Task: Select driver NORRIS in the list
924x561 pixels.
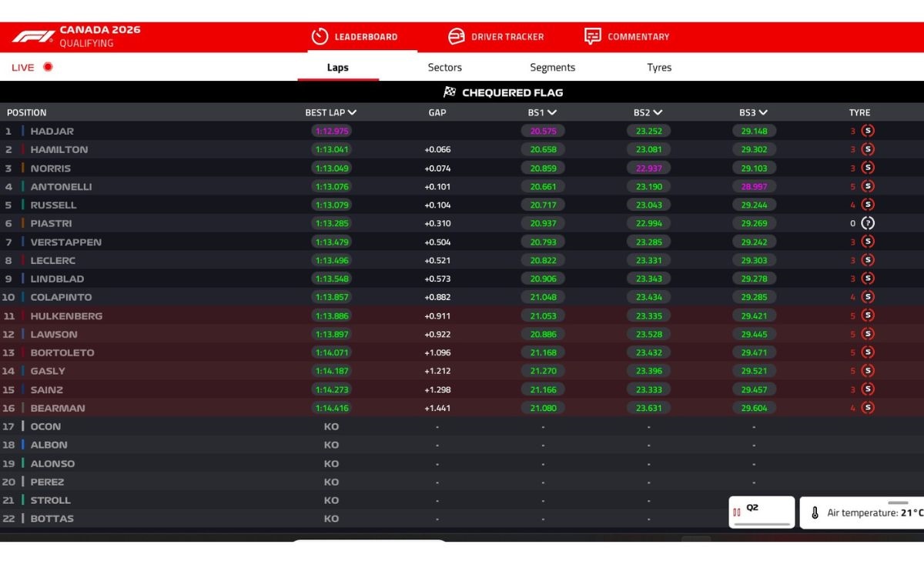Action: pyautogui.click(x=51, y=168)
